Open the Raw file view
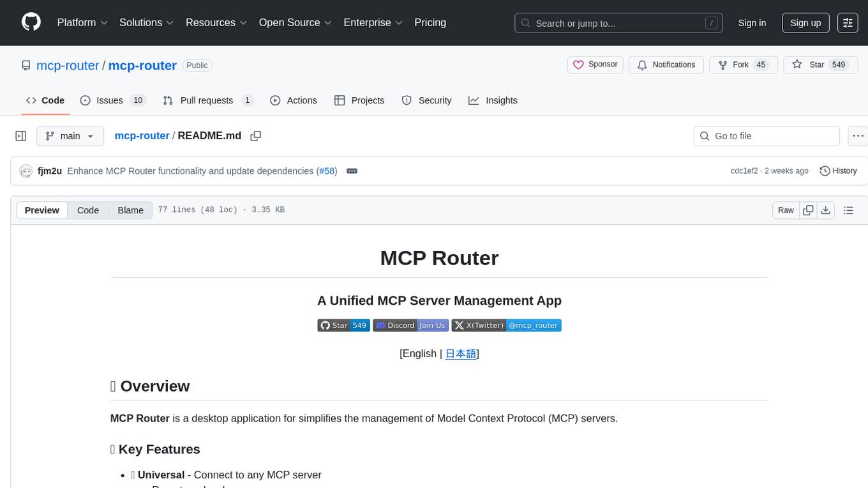 [786, 210]
